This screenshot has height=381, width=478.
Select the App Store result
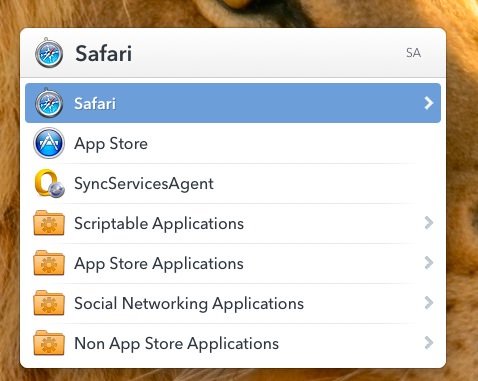pos(233,143)
